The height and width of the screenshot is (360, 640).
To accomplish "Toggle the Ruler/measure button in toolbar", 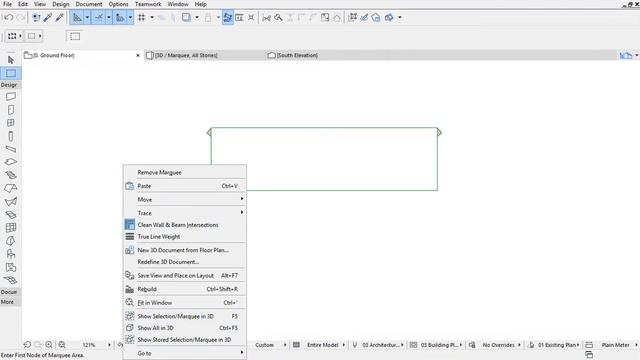I will 120,18.
